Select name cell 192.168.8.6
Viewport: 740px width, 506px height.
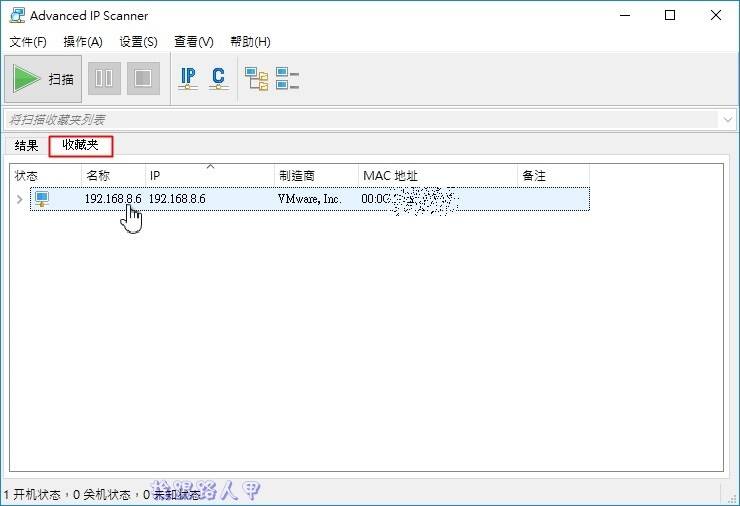[x=113, y=199]
